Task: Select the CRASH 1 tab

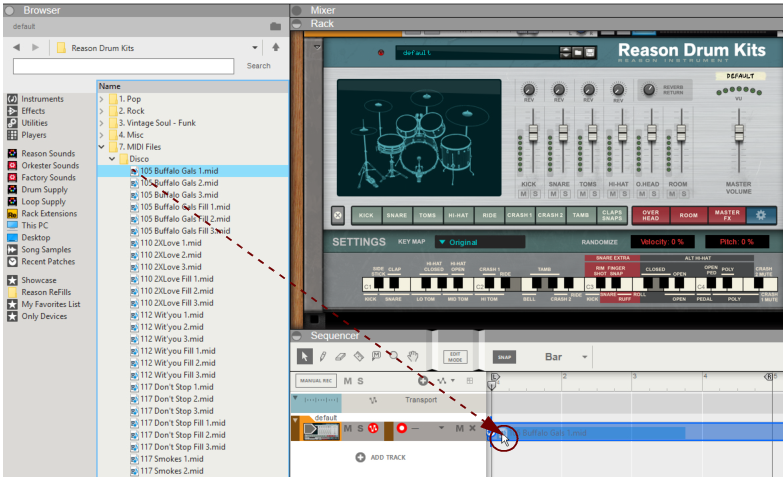Action: click(x=520, y=215)
